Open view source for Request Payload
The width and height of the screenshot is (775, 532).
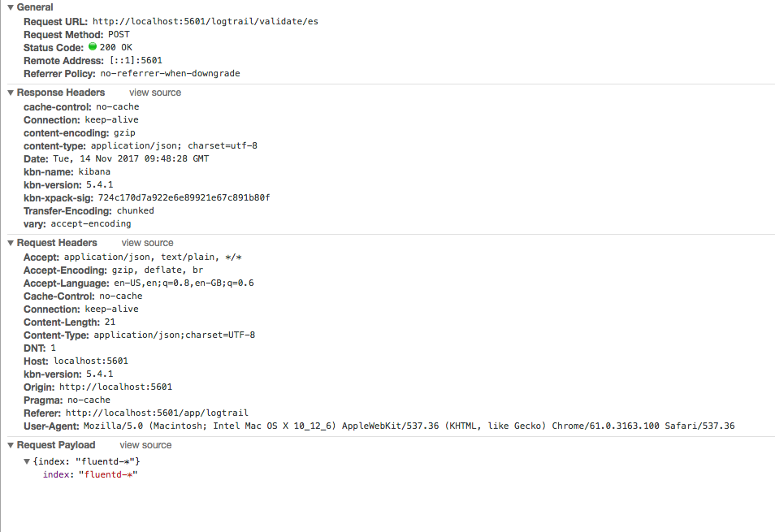[x=145, y=444]
